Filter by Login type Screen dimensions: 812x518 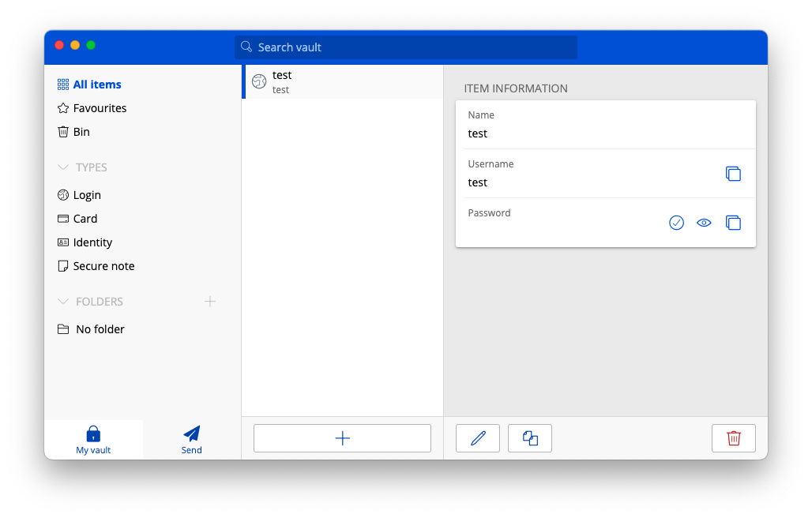pos(79,195)
